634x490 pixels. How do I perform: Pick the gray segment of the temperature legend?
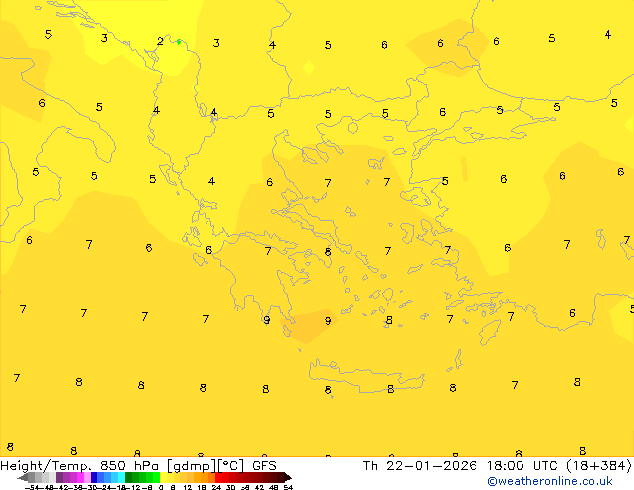[32, 477]
